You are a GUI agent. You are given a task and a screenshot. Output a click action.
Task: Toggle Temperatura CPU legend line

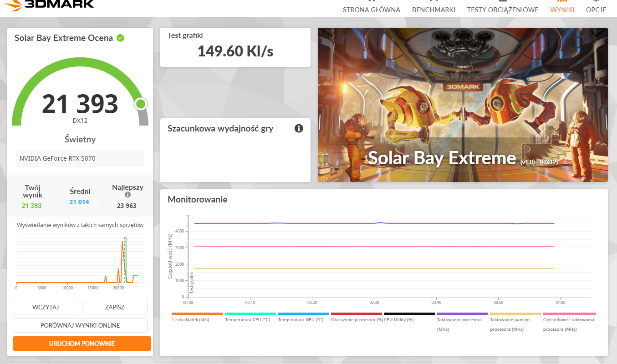(x=250, y=313)
